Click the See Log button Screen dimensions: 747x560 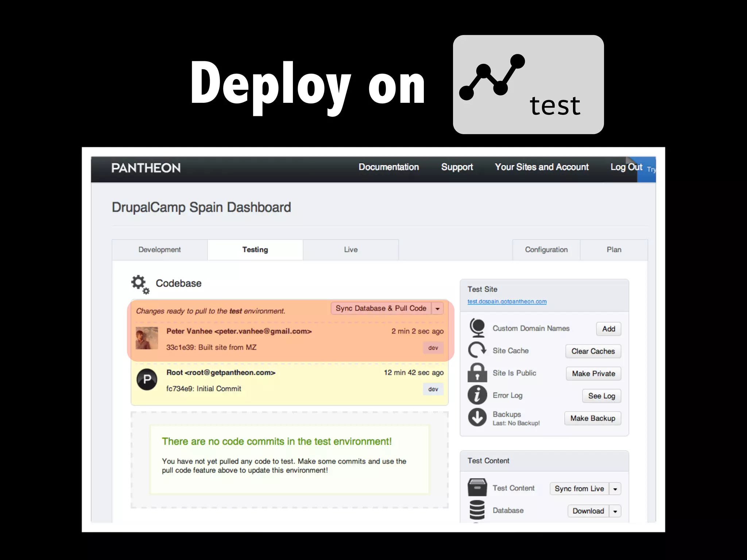tap(602, 396)
